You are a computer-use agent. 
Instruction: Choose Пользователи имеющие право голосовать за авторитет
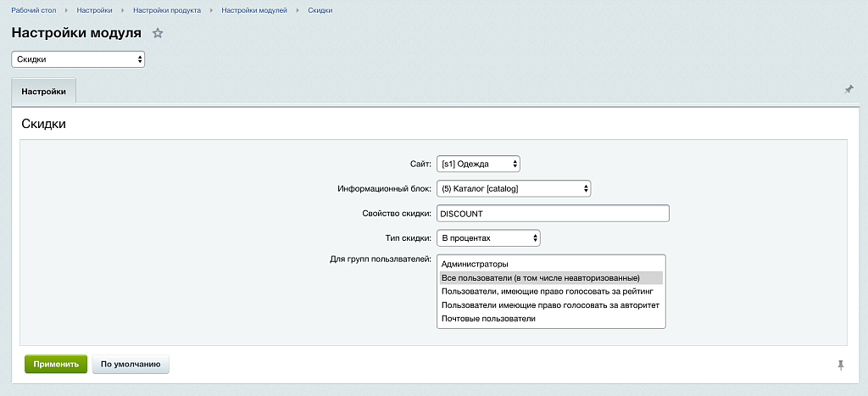coord(550,305)
